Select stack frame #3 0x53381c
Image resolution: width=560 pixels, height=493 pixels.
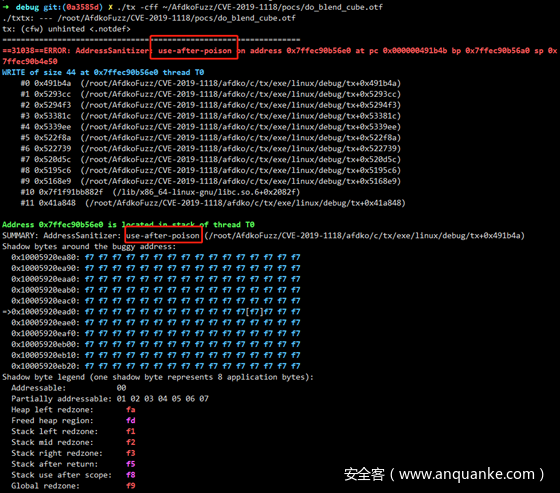211,116
